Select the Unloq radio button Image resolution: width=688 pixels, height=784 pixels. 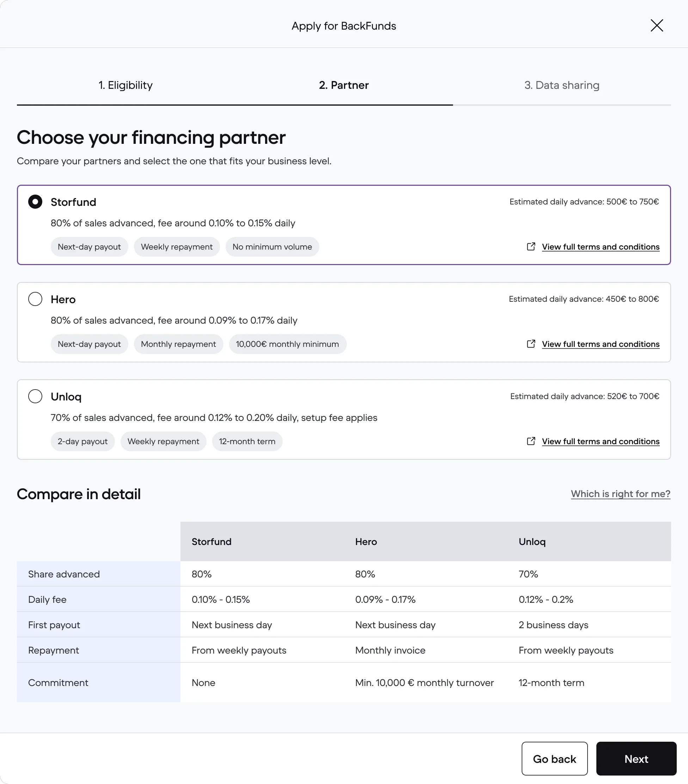35,396
